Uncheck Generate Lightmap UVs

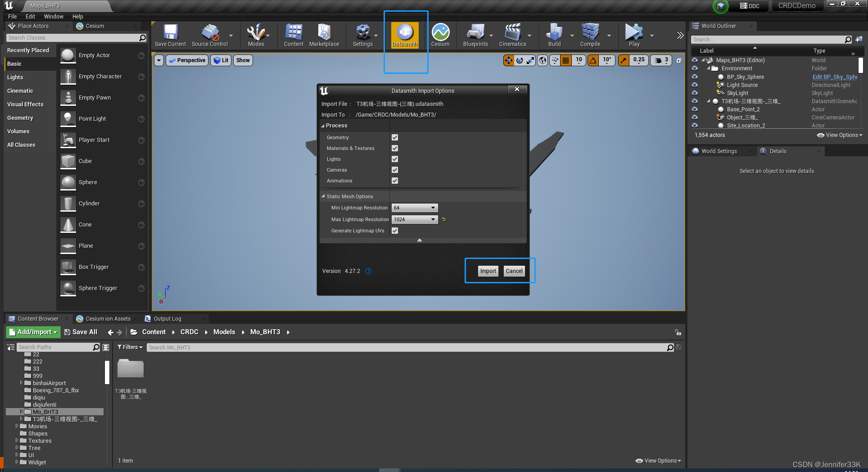point(394,230)
